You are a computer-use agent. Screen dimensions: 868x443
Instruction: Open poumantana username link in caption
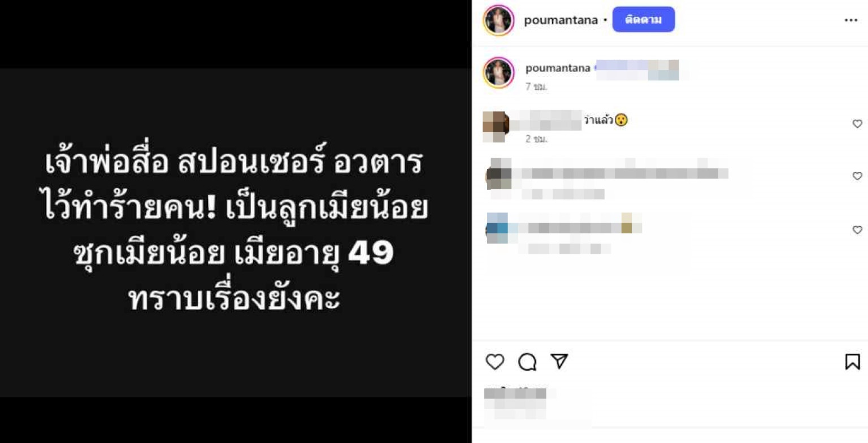(x=558, y=68)
